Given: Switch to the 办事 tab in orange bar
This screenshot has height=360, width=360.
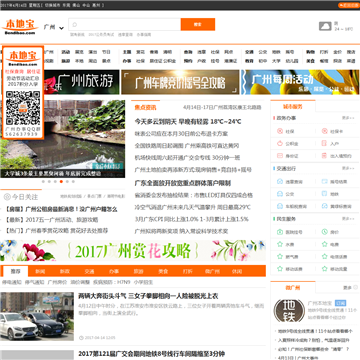Looking at the screenshot, I should click(x=114, y=271).
